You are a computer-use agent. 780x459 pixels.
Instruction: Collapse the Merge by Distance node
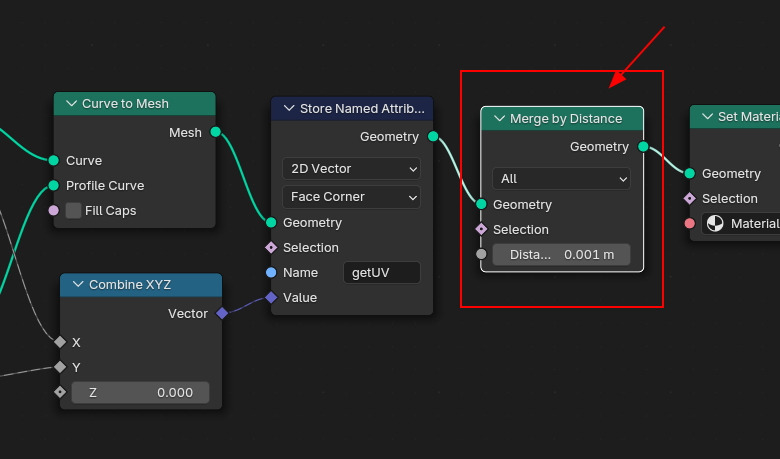coord(499,118)
